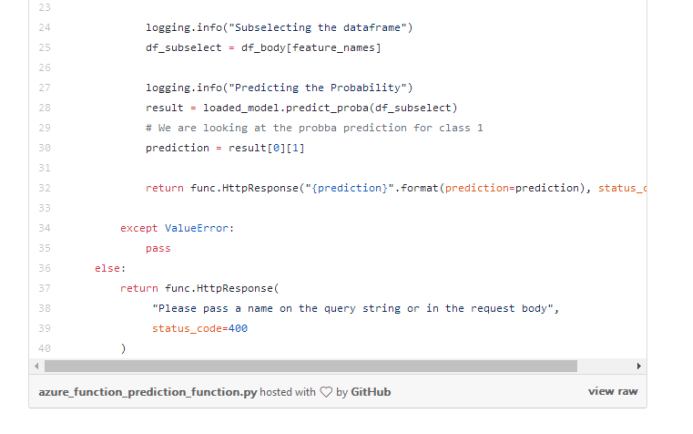Open the view raw link
693x434 pixels.
click(x=613, y=391)
